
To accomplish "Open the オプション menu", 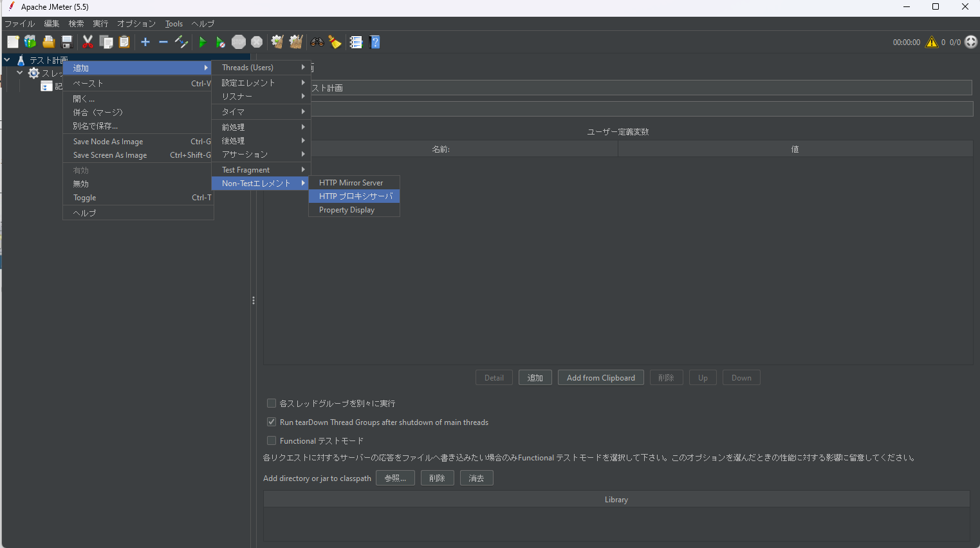I will click(136, 24).
